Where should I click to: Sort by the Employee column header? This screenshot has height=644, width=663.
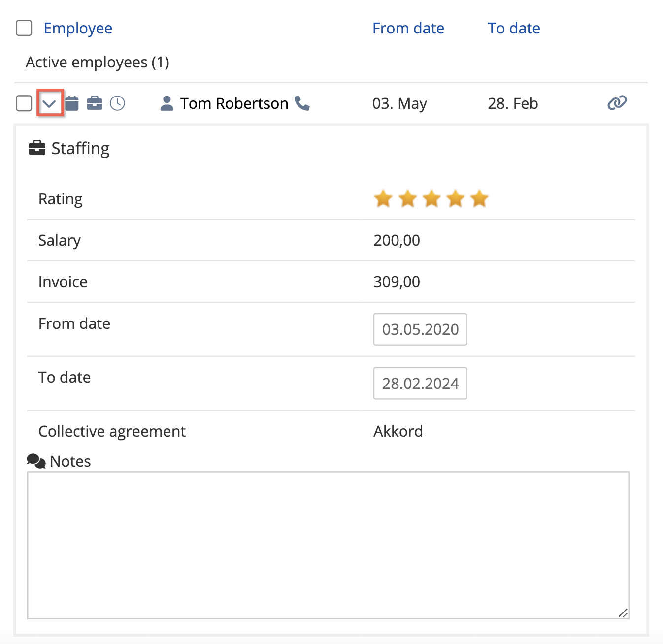78,28
